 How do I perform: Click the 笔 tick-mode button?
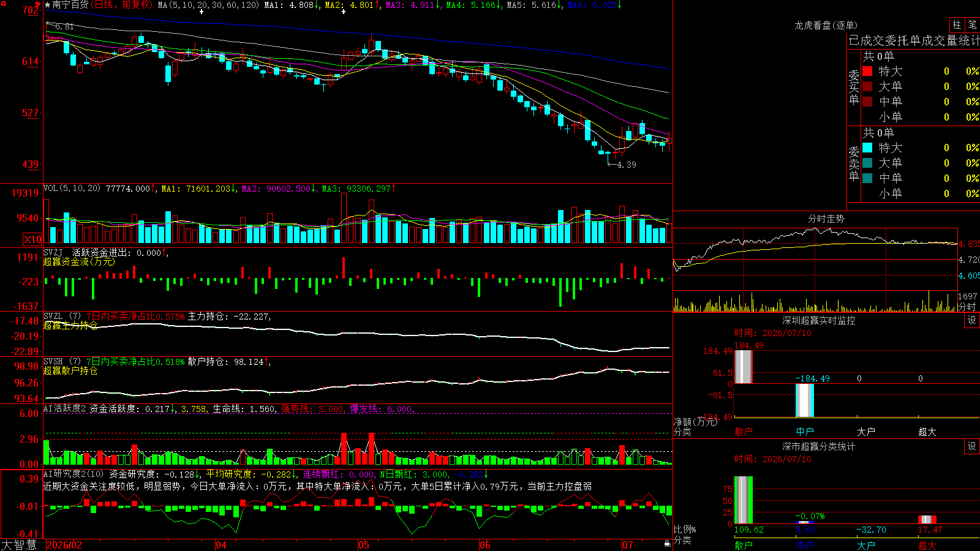972,24
